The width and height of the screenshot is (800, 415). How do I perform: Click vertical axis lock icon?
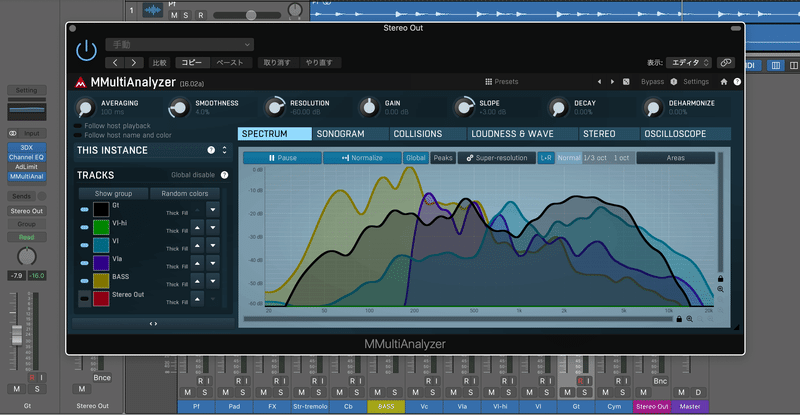(x=720, y=279)
